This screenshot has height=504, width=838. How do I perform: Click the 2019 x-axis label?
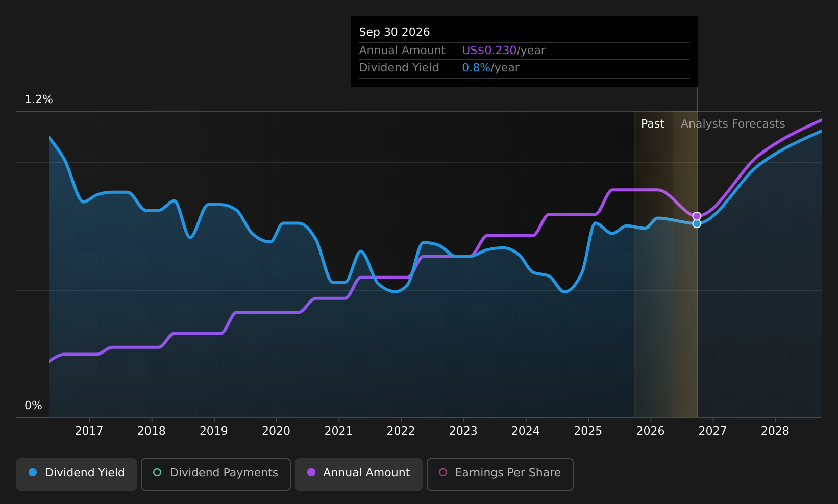[214, 431]
